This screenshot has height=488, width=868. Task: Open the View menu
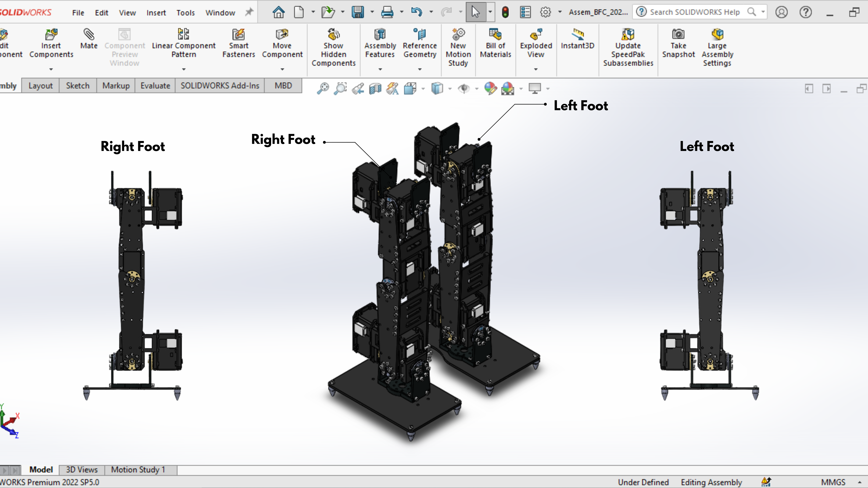127,13
